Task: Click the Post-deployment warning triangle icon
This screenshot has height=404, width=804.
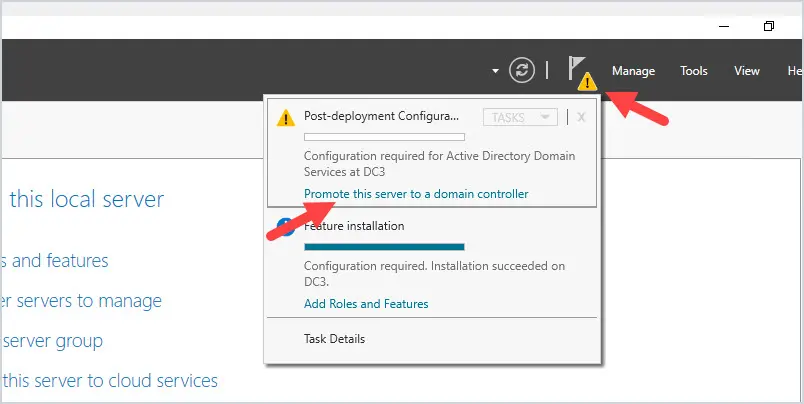Action: pos(286,118)
